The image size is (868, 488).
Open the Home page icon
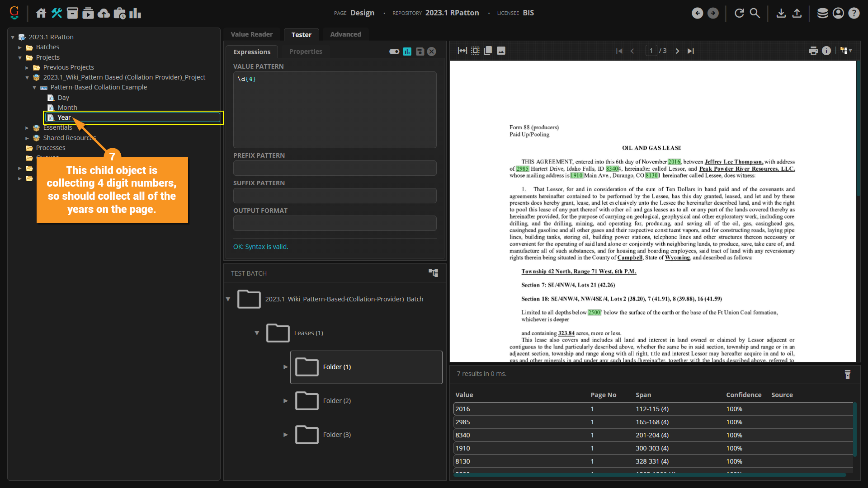(41, 13)
